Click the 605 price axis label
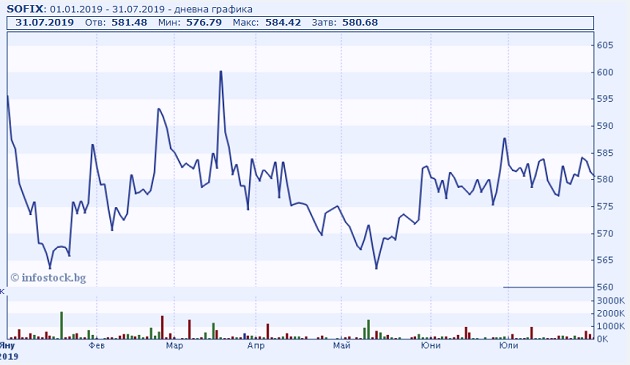Viewport: 630px width, 365px height. pyautogui.click(x=605, y=45)
